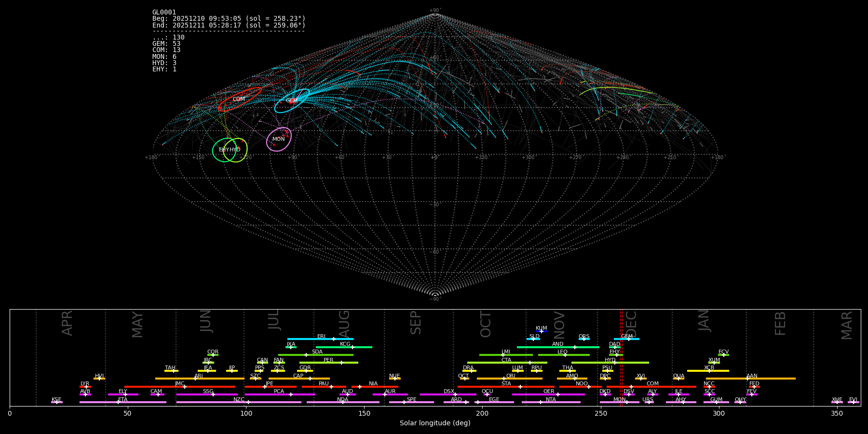Click the 250 tick on solar longitude axis
The image size is (868, 434).
coord(600,413)
